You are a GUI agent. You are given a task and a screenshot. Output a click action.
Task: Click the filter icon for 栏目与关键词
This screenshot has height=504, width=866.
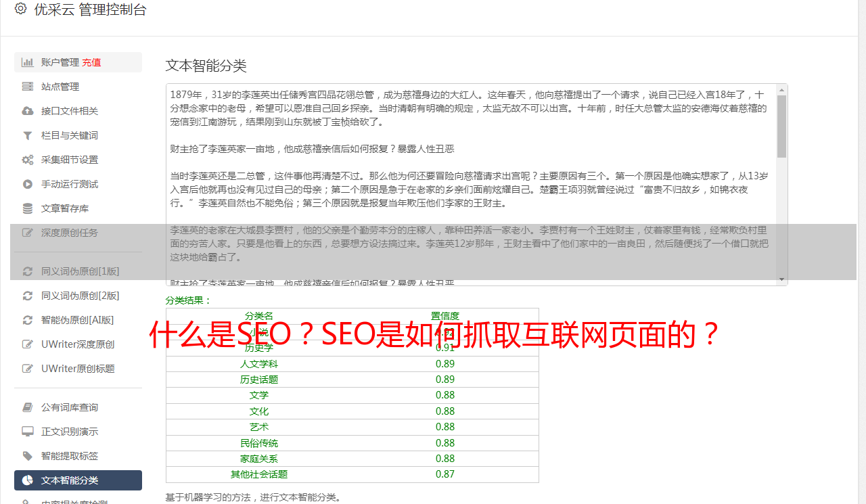point(28,135)
